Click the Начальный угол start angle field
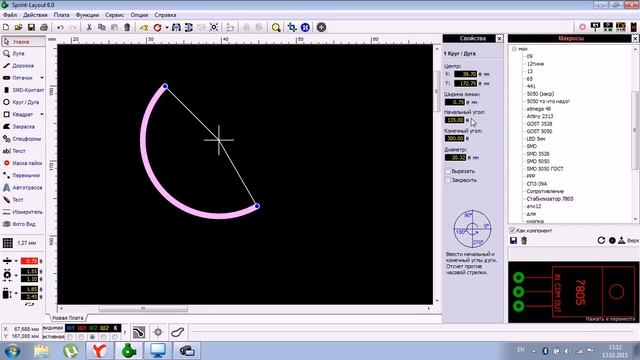Viewport: 640px width, 360px height. [x=455, y=120]
